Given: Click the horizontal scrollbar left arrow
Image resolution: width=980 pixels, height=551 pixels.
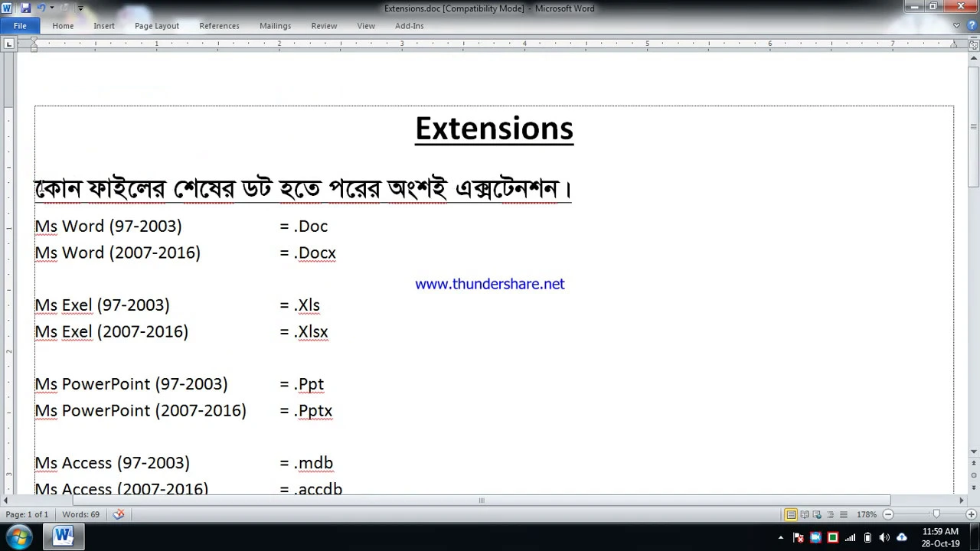Looking at the screenshot, I should (x=5, y=500).
